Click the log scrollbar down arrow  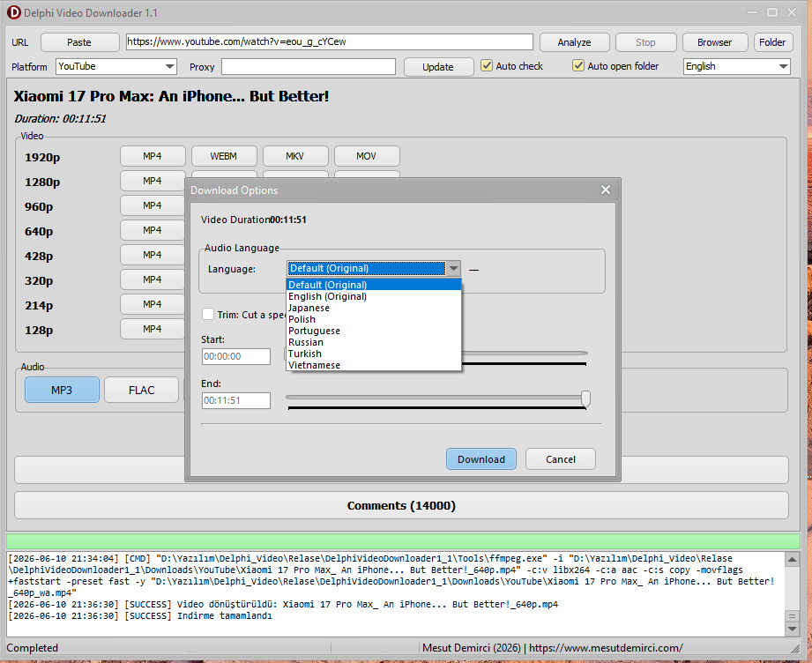point(792,629)
